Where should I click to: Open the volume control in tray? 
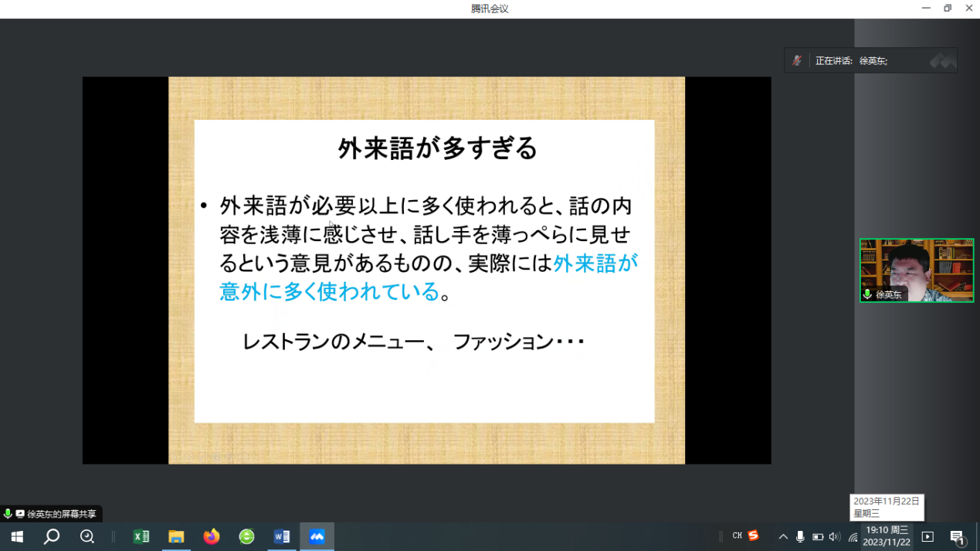(834, 537)
